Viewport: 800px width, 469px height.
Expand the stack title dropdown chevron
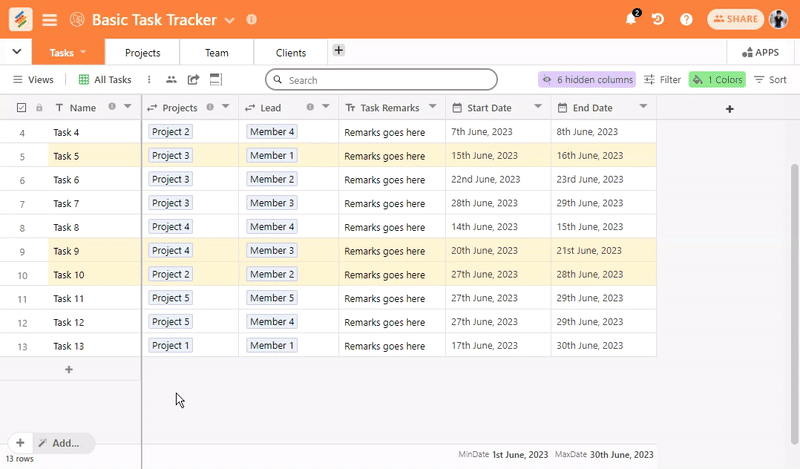230,20
